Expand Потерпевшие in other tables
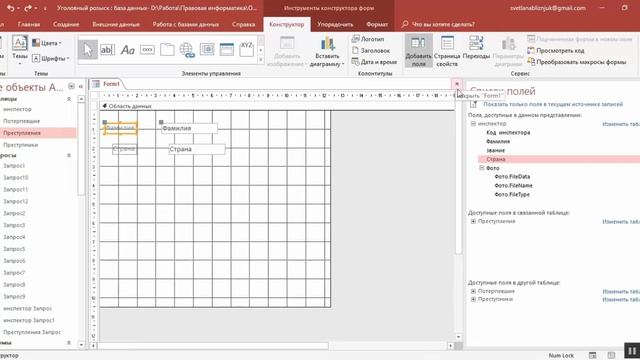Image resolution: width=640 pixels, height=360 pixels. pyautogui.click(x=473, y=291)
